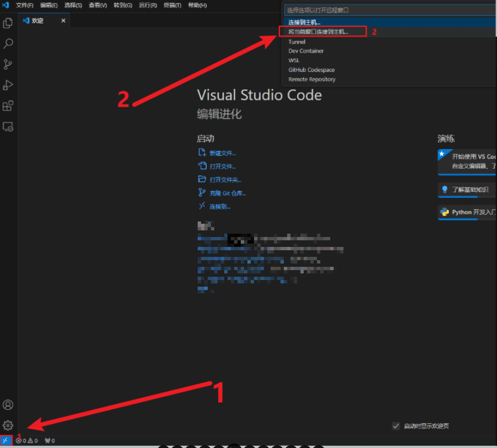Open Remote Explorer icon in sidebar
The width and height of the screenshot is (497, 448).
[x=8, y=127]
